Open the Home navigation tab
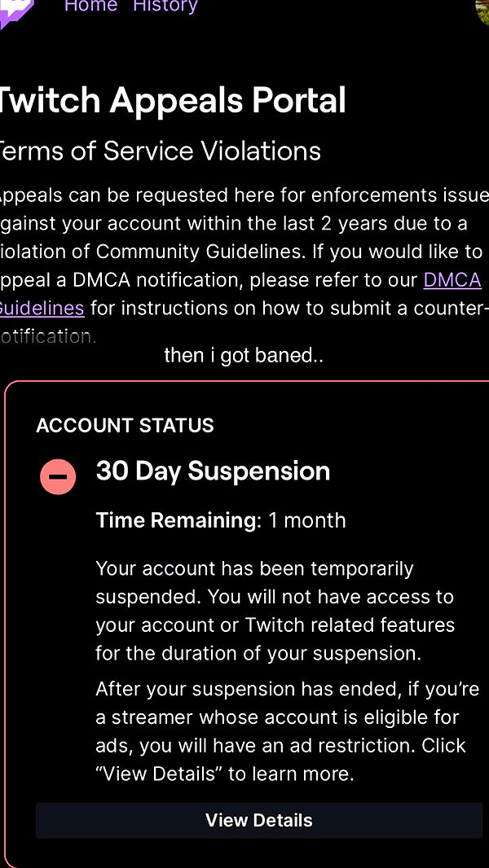Image resolution: width=489 pixels, height=868 pixels. (90, 7)
